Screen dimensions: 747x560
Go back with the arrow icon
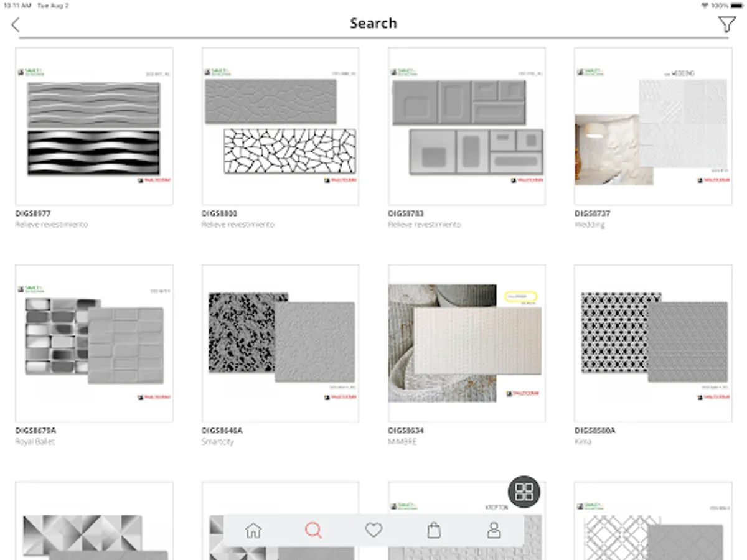16,25
